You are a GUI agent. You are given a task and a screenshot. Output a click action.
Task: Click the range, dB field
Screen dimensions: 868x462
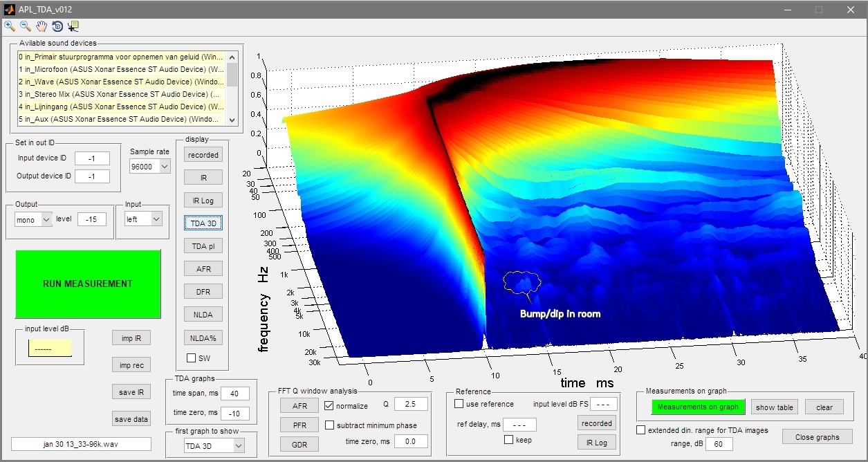(719, 444)
